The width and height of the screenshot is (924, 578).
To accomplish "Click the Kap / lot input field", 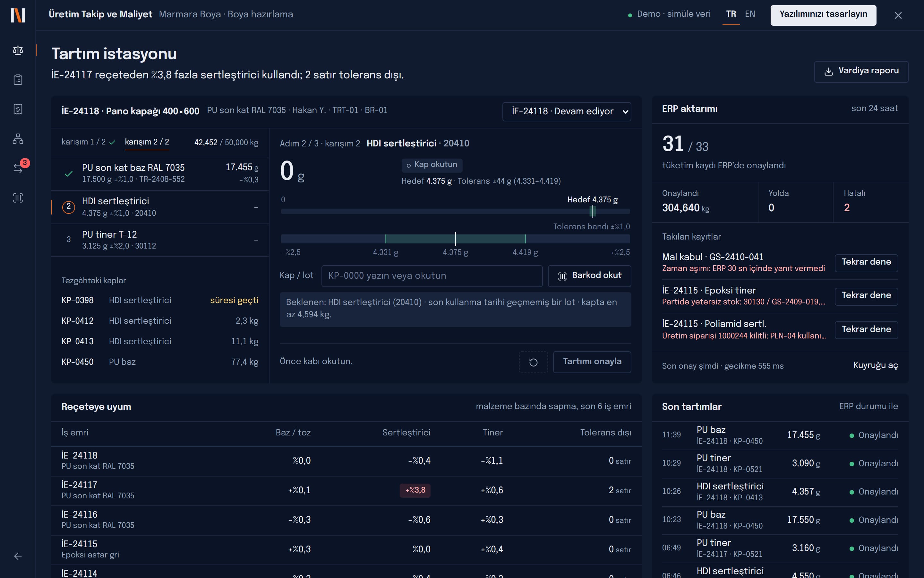I will [432, 276].
